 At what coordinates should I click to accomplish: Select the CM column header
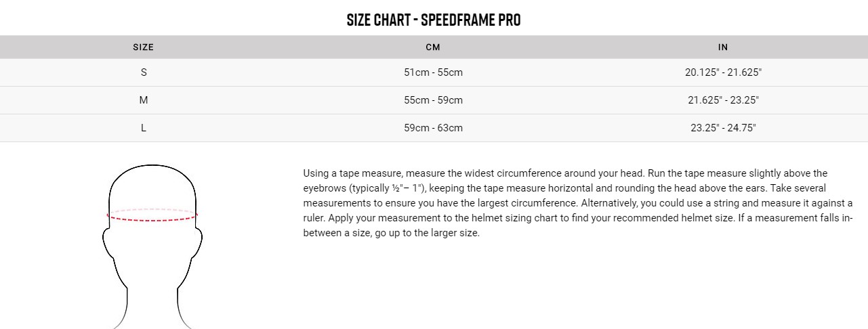click(433, 47)
